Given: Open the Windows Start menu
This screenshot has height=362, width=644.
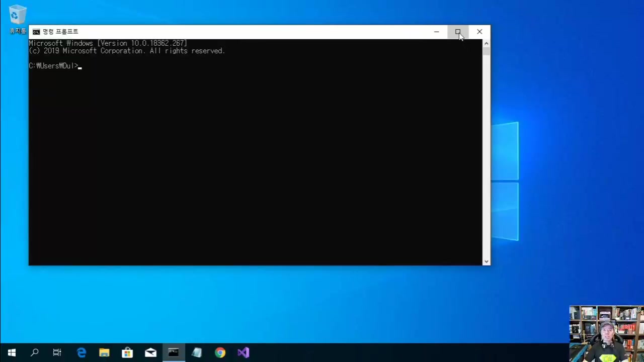Looking at the screenshot, I should coord(12,352).
